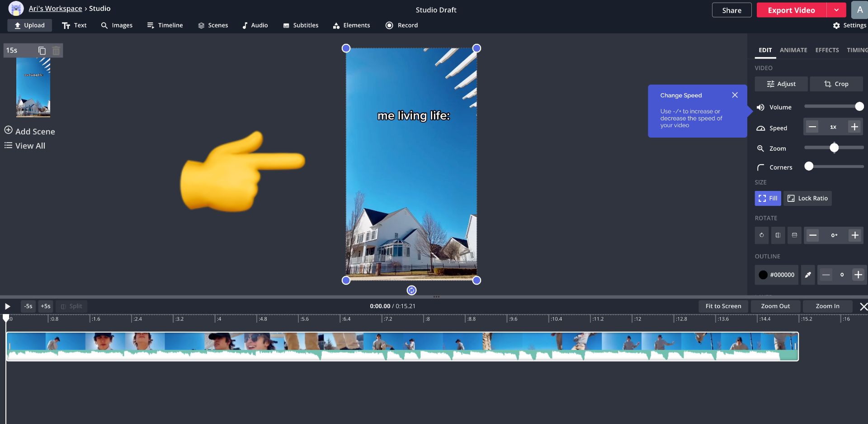Pick outline color with eyedropper tool
The height and width of the screenshot is (424, 868).
click(808, 275)
